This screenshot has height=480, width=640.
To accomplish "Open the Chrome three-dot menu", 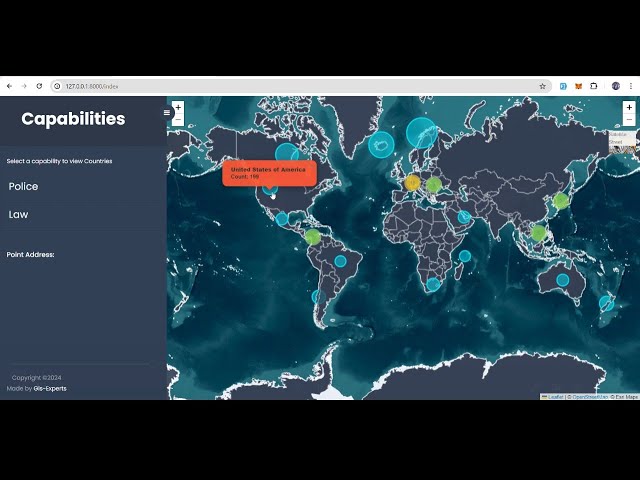I will point(631,86).
